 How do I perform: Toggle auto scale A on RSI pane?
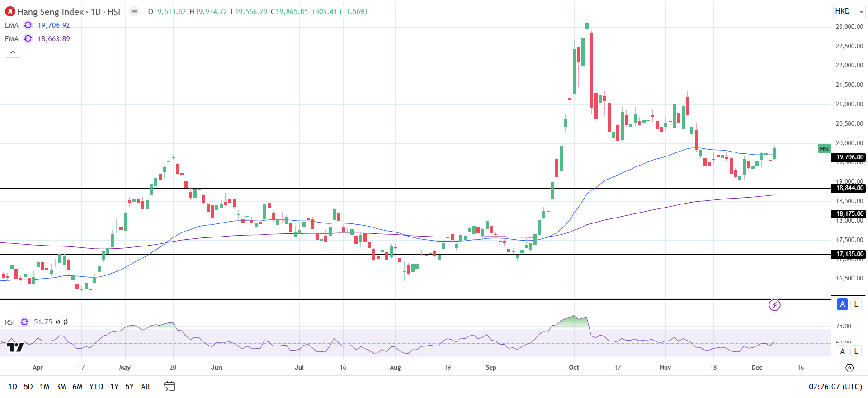(842, 351)
